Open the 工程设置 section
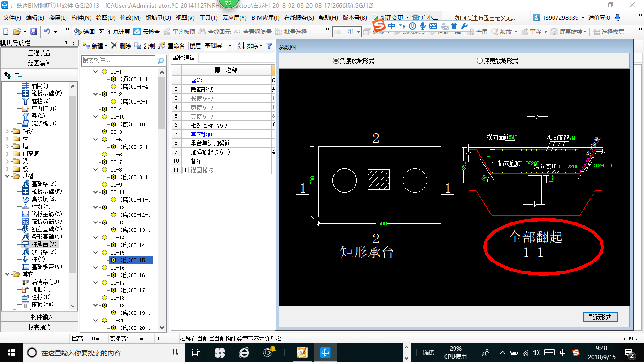The image size is (644, 362). point(39,53)
